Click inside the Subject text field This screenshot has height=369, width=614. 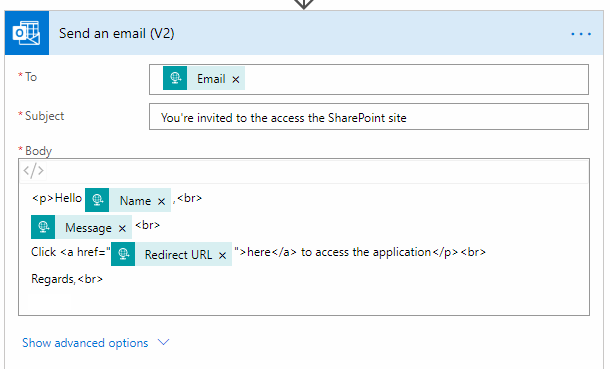click(368, 116)
